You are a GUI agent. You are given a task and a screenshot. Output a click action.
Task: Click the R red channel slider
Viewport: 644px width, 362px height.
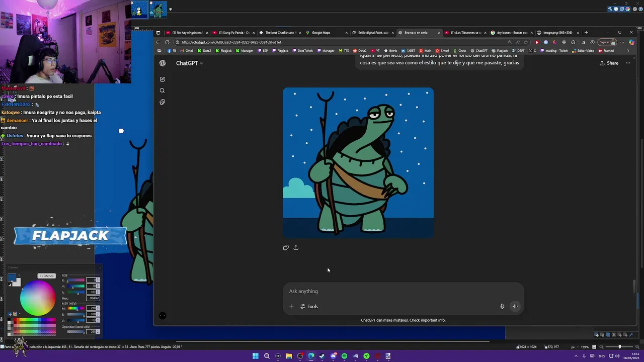(x=76, y=280)
